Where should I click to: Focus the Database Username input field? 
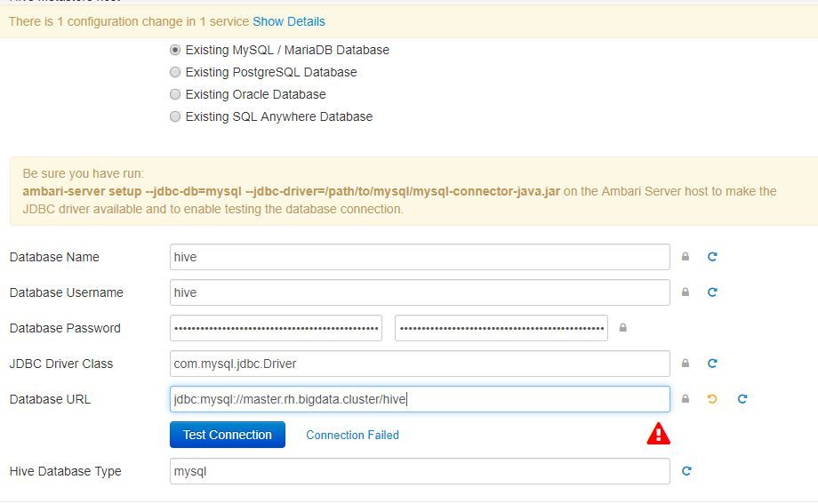[420, 292]
